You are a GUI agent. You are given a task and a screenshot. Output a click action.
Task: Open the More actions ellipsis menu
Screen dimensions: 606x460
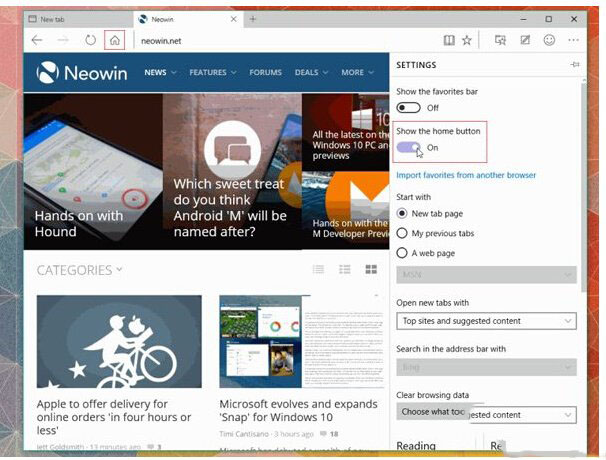574,40
